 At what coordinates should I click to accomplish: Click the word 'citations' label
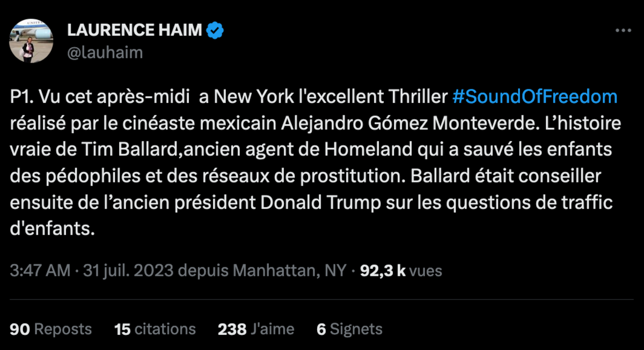pos(165,329)
